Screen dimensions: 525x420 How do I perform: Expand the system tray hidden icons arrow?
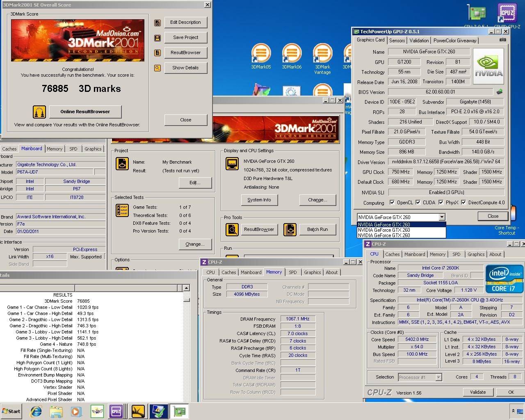point(513,411)
